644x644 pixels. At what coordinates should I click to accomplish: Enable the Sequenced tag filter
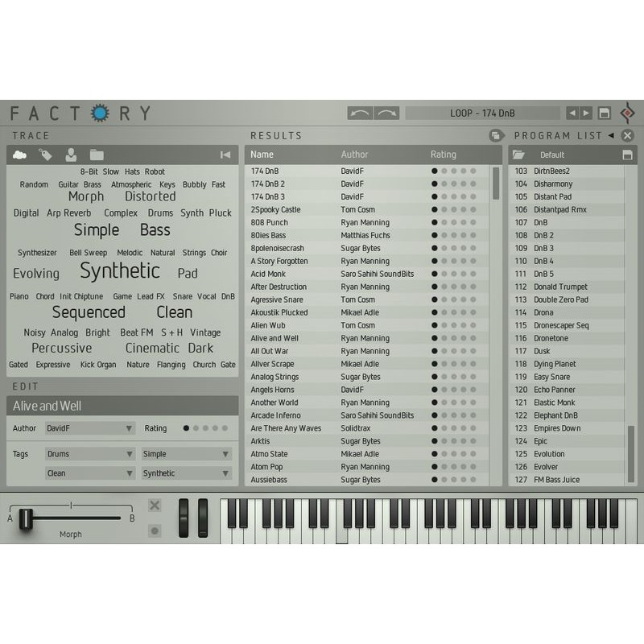pos(89,312)
